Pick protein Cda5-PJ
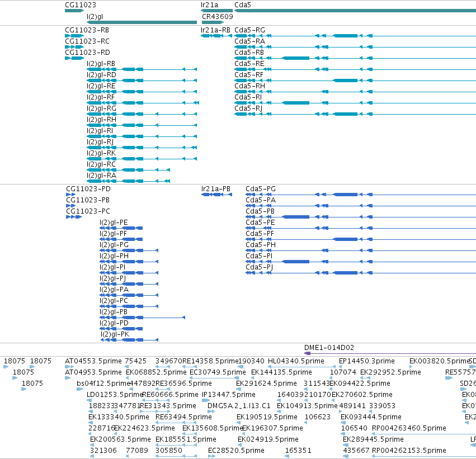The height and width of the screenshot is (459, 476). (x=259, y=267)
